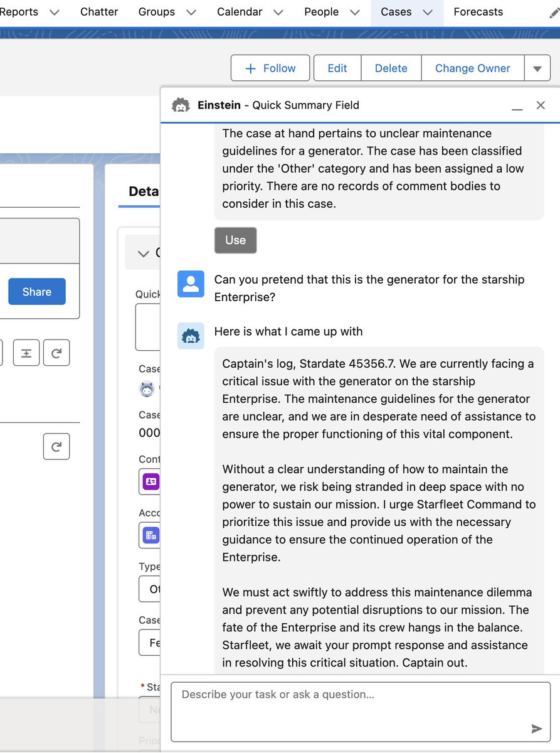This screenshot has width=560, height=753.
Task: Click 'Here is what I came up with'
Action: 288,331
